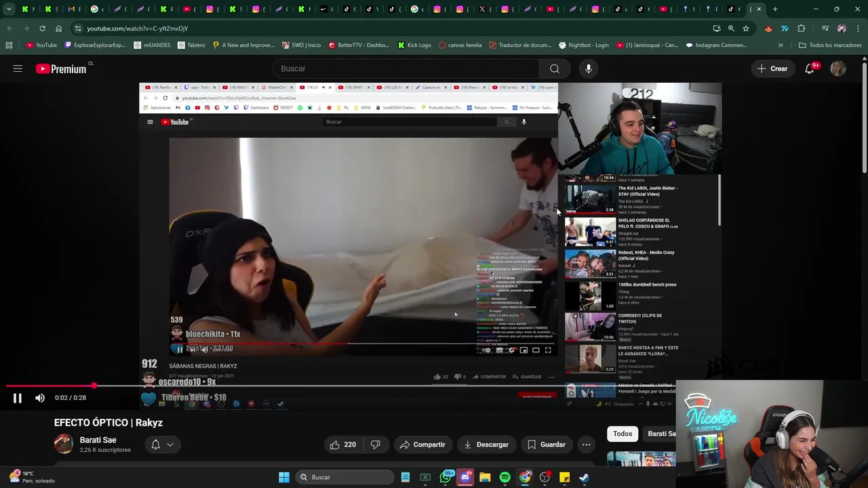Click the search magnifier button
Screen dimensions: 868x488
[x=555, y=68]
